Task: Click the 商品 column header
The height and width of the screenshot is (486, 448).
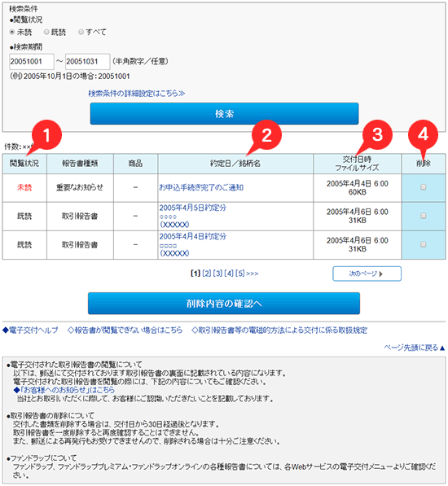Action: tap(135, 164)
